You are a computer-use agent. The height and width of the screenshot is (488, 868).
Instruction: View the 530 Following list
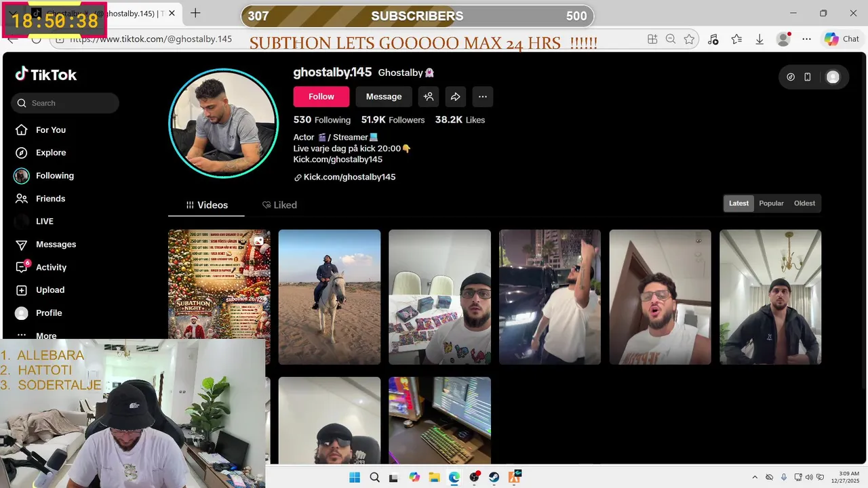(322, 120)
